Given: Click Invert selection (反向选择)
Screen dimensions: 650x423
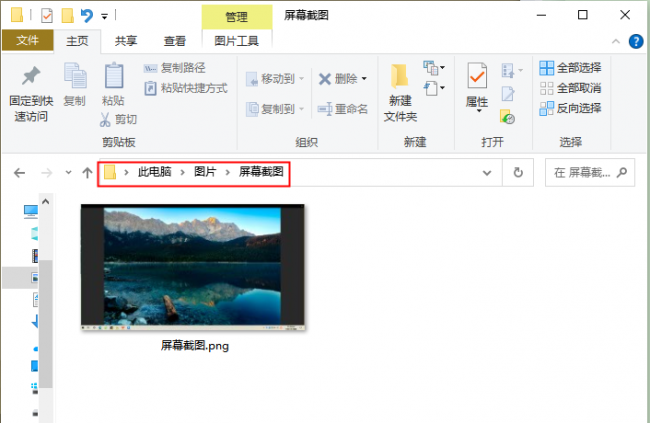Looking at the screenshot, I should 570,108.
